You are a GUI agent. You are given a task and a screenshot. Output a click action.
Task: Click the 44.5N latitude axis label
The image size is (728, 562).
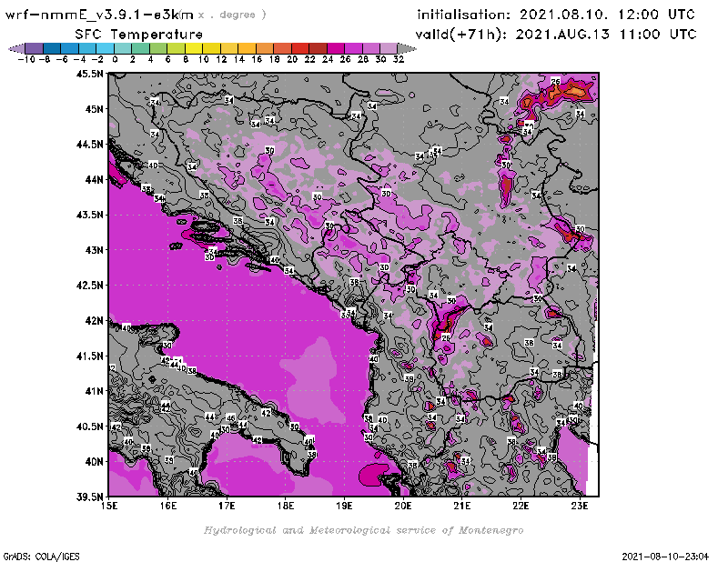[x=90, y=145]
